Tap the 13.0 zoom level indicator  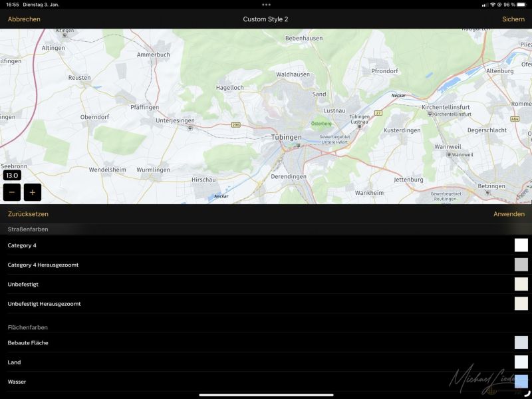pyautogui.click(x=12, y=176)
